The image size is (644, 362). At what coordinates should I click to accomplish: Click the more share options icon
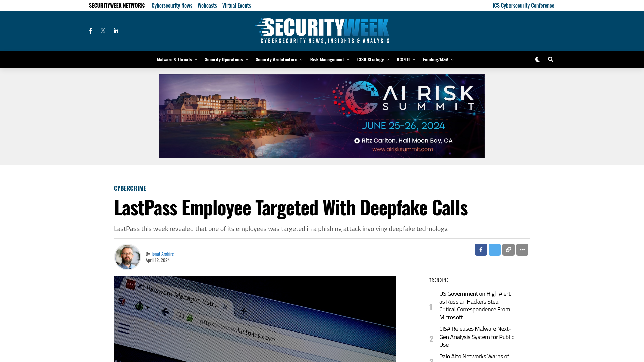(522, 250)
